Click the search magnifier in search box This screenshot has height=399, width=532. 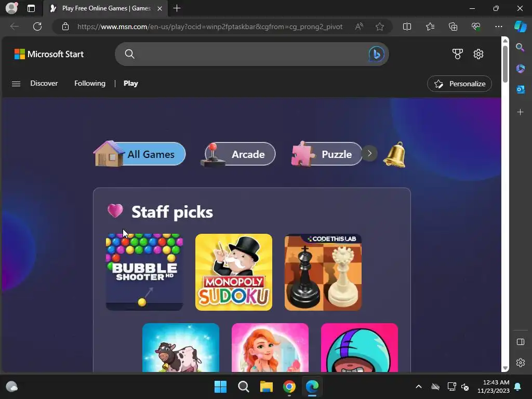(129, 54)
